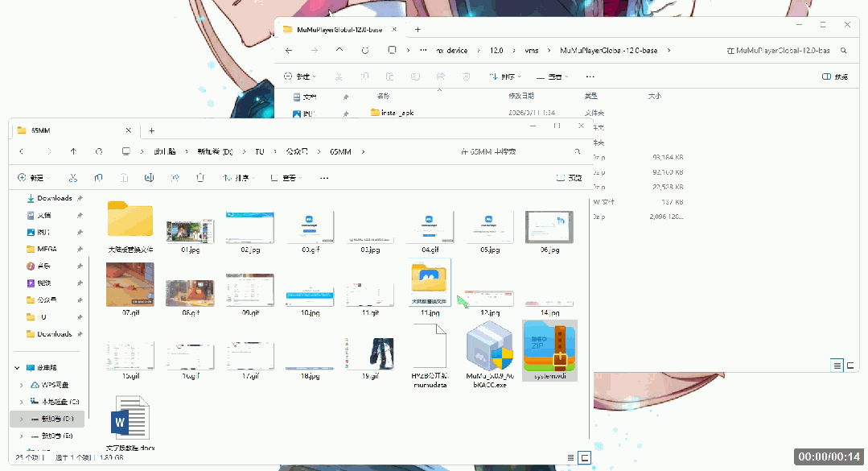Open more options ellipsis in MuMuPlayerGlobal toolbar
This screenshot has height=471, width=868.
(590, 76)
